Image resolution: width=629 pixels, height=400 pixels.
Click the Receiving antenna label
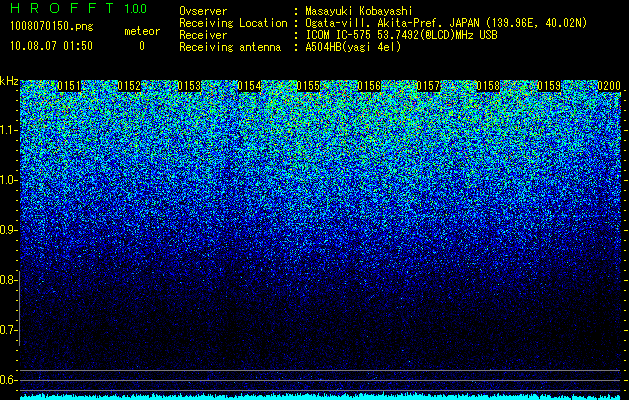[x=230, y=47]
